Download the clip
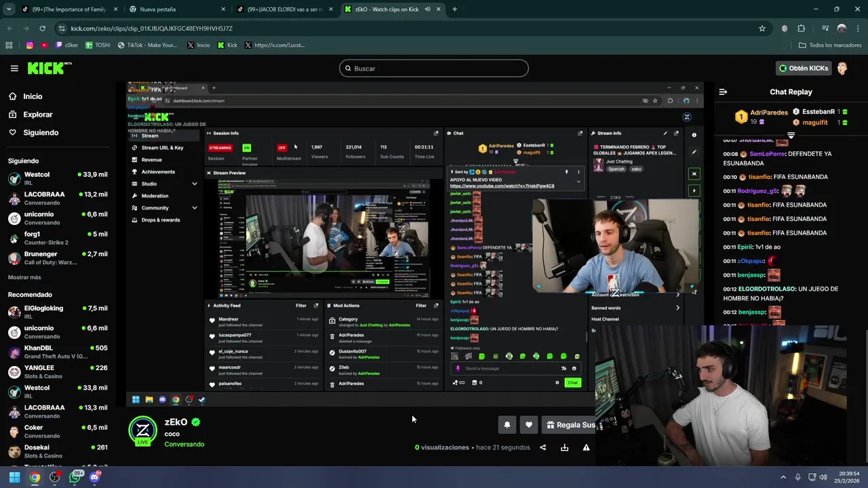868x488 pixels. pos(564,447)
